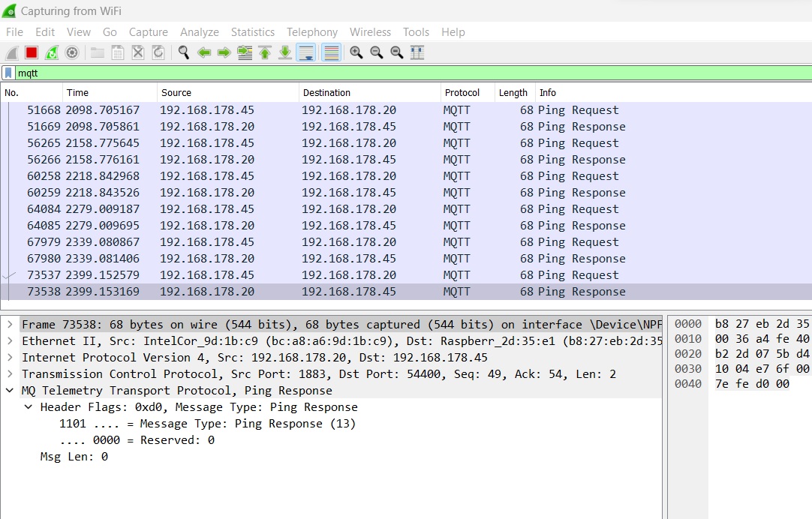Screen dimensions: 812x519
Task: Expand the Transmission Control Protocol details
Action: point(10,374)
